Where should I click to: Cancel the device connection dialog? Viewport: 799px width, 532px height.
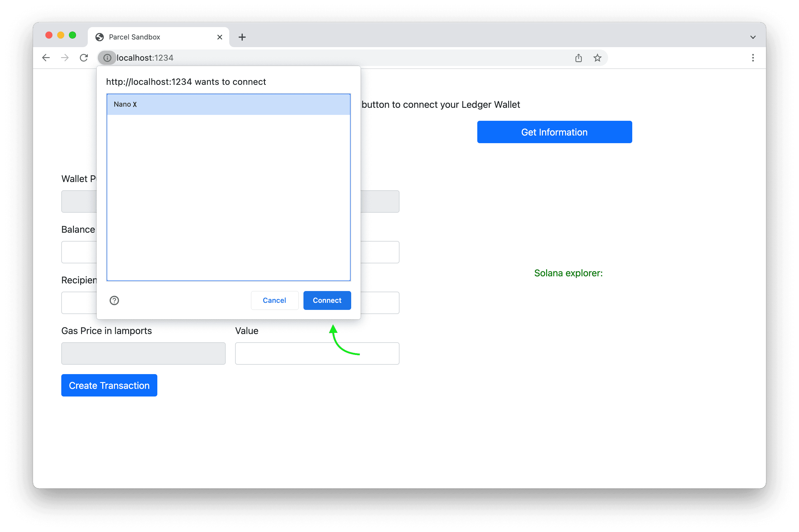pos(274,300)
